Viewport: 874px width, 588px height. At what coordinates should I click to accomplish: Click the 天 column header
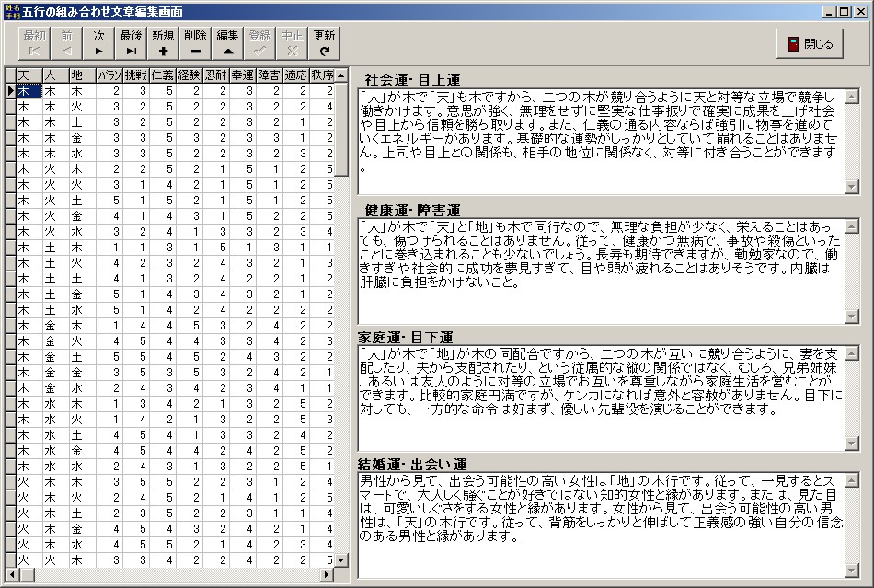coord(29,75)
